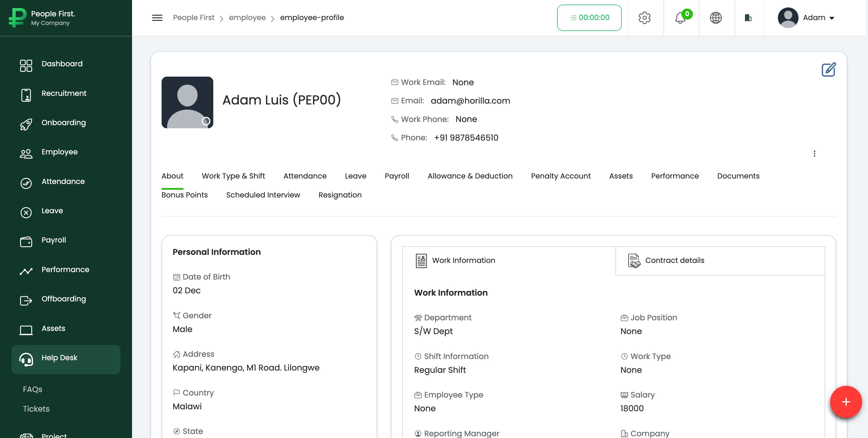
Task: Click the Payroll wallet icon
Action: pyautogui.click(x=26, y=242)
